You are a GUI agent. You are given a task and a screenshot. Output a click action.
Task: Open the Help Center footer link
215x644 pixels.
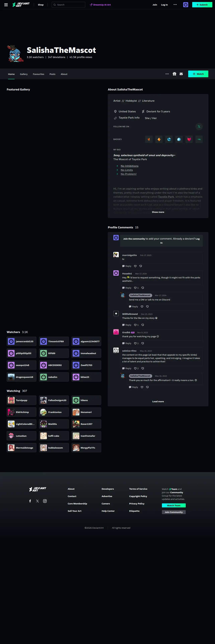tap(108, 511)
